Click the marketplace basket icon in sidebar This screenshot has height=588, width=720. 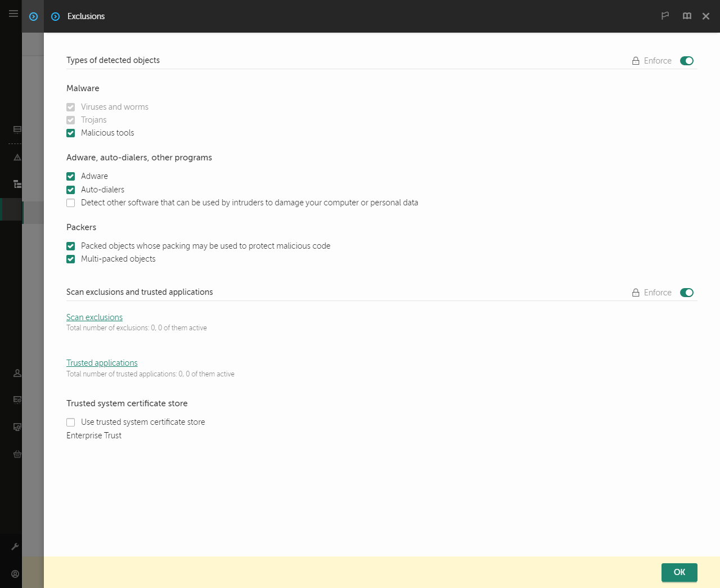pyautogui.click(x=17, y=454)
